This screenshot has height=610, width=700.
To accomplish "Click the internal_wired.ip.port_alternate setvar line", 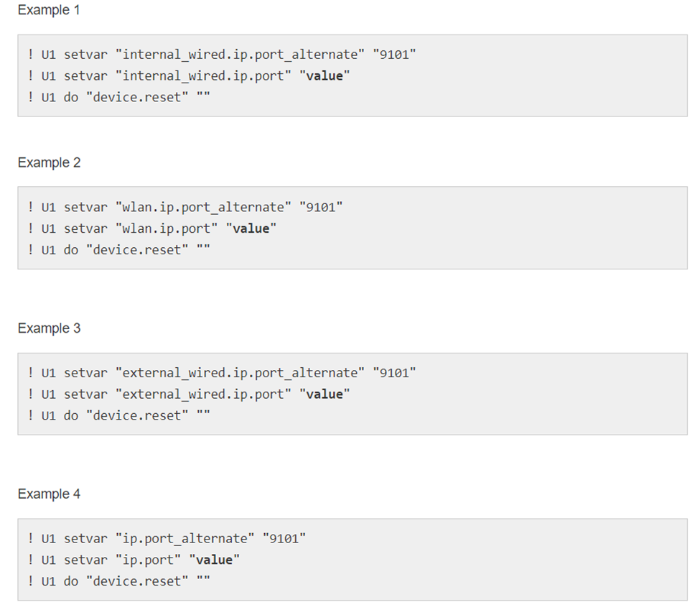I will [x=223, y=54].
